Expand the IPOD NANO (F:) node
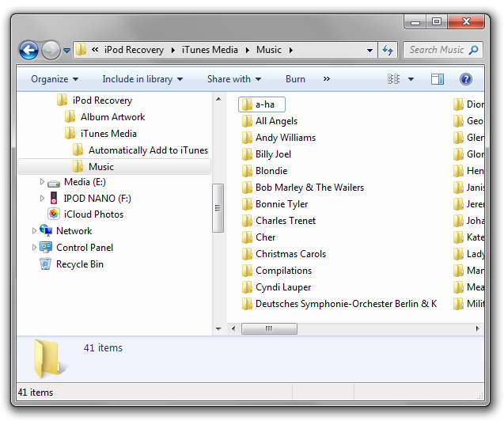504x421 pixels. click(x=42, y=199)
